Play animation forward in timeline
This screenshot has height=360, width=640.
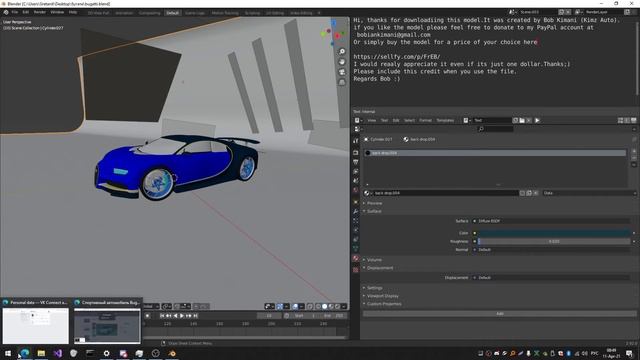[x=182, y=316]
